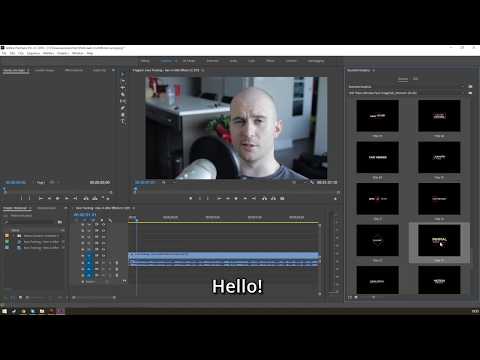This screenshot has width=480, height=360.
Task: Select the Track Select Forward tool
Action: point(123,81)
